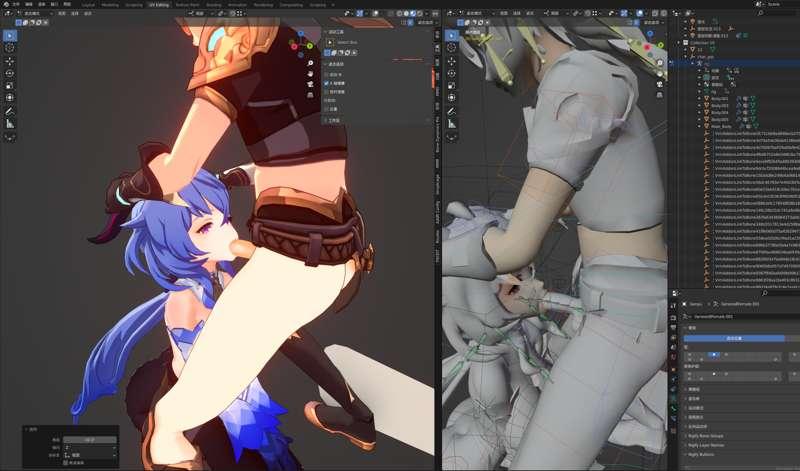Select the Select Box tool in left viewport

point(10,36)
